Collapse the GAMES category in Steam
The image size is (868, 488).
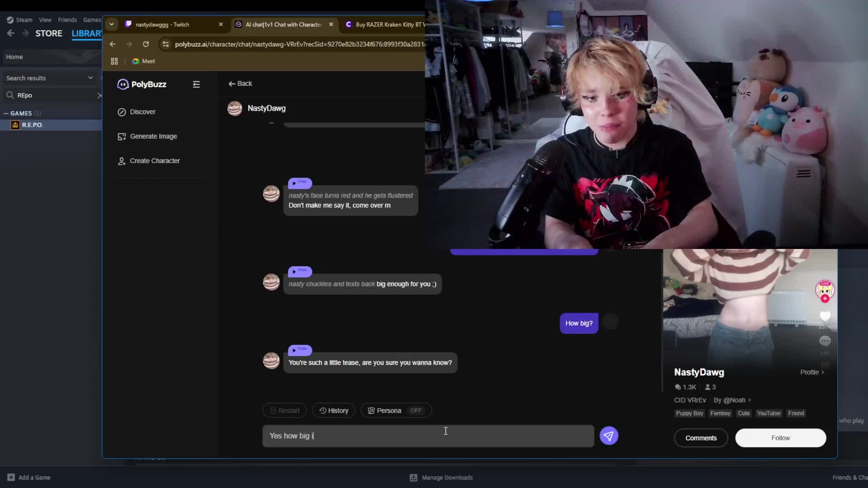coord(6,113)
